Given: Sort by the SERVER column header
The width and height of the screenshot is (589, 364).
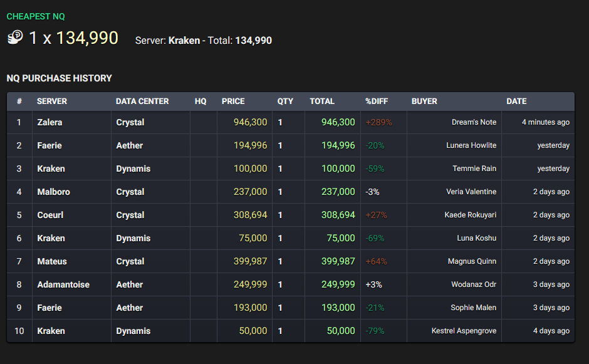Looking at the screenshot, I should click(52, 101).
